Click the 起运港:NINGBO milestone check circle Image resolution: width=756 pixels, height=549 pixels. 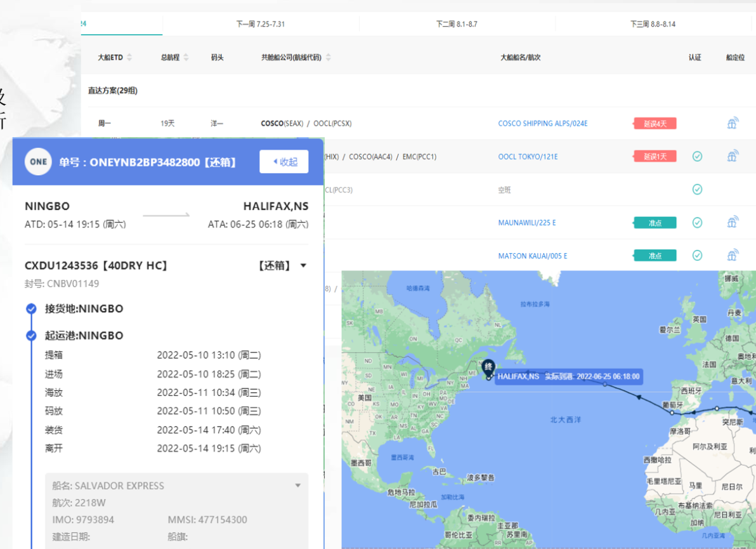click(x=31, y=336)
